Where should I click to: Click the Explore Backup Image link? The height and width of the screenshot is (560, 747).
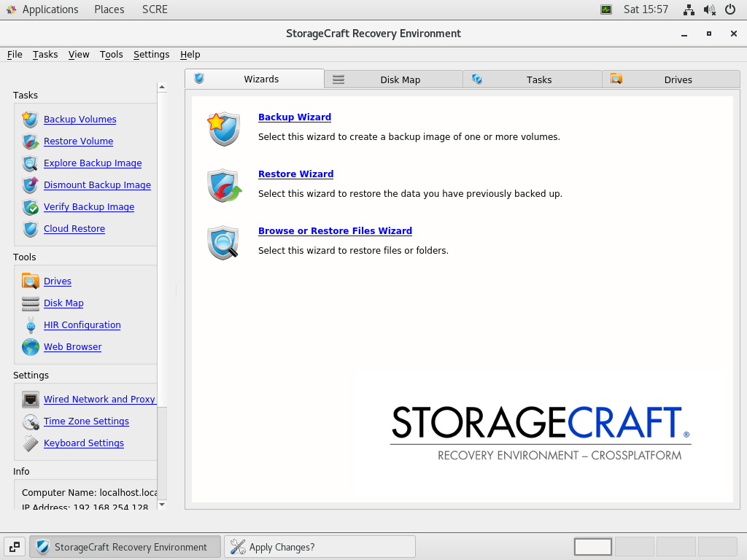click(x=93, y=163)
